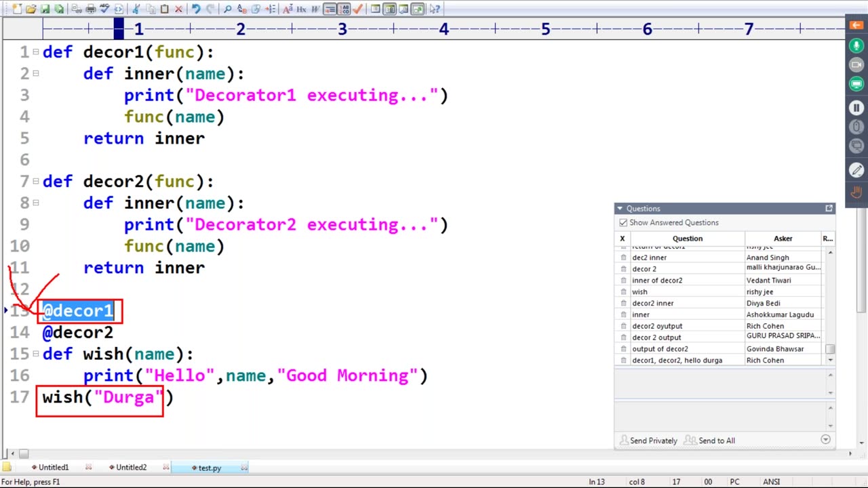This screenshot has height=488, width=868.
Task: Click ANSI encoding in status bar
Action: (x=771, y=482)
